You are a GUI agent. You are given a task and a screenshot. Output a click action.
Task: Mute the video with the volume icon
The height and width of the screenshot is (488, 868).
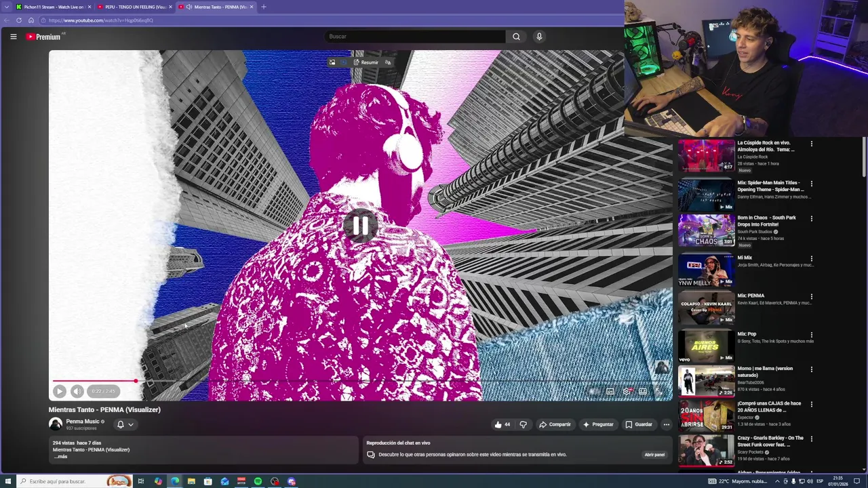coord(77,391)
